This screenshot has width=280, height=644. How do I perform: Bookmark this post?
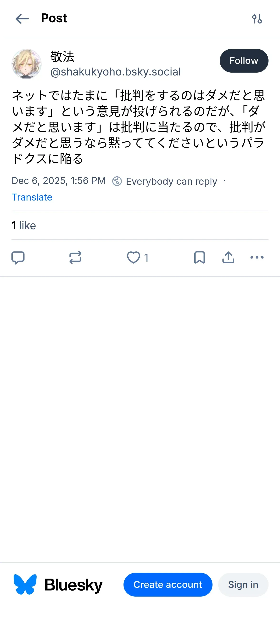point(200,258)
